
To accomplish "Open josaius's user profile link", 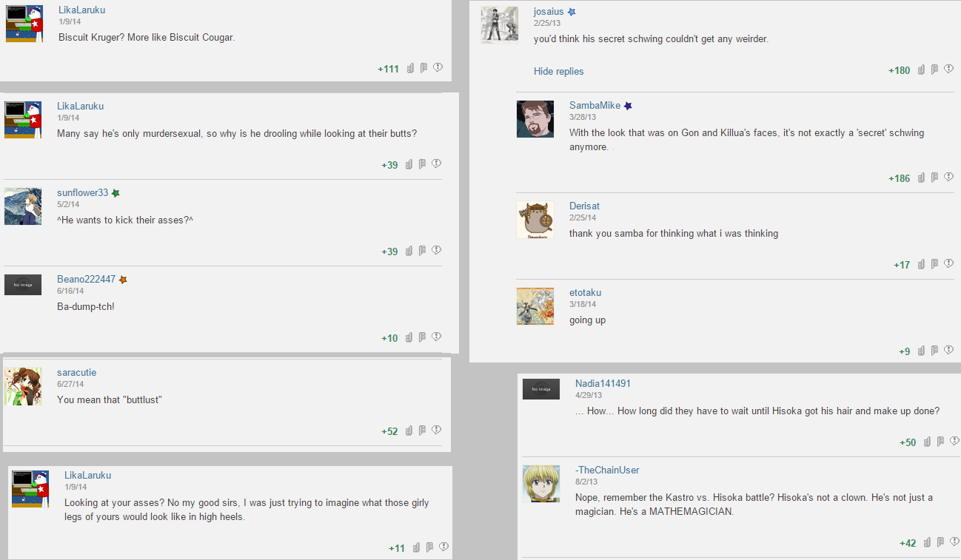I will 549,12.
